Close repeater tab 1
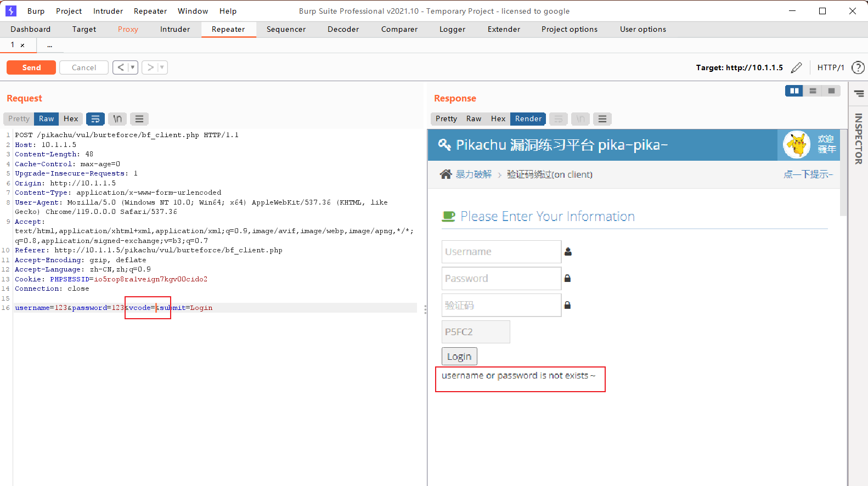The image size is (868, 486). [x=22, y=46]
